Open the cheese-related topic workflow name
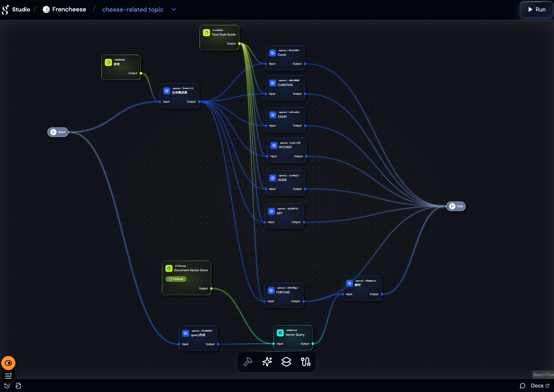Screen dimensions: 554x392 click(x=133, y=9)
